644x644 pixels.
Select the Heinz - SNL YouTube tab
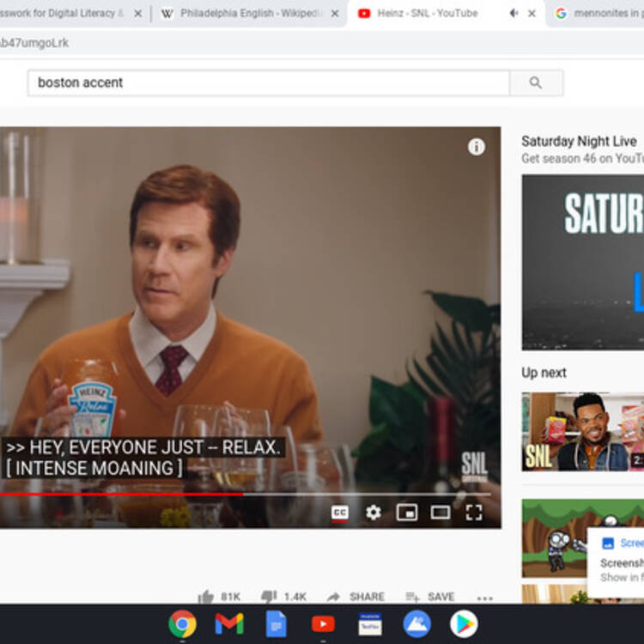(x=427, y=14)
